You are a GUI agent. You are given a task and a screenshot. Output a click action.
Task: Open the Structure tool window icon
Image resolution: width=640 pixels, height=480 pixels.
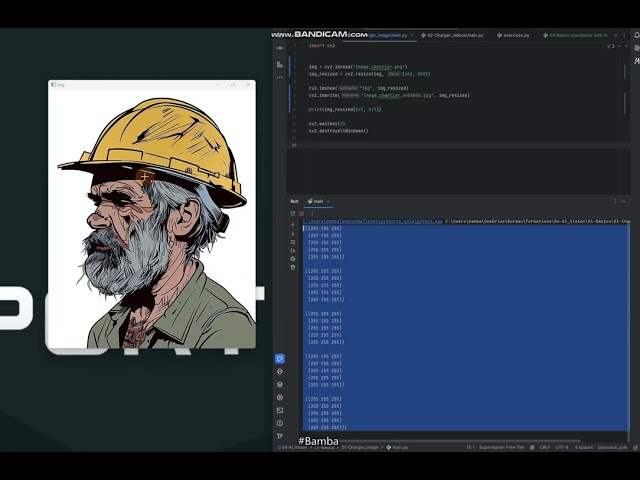(280, 64)
